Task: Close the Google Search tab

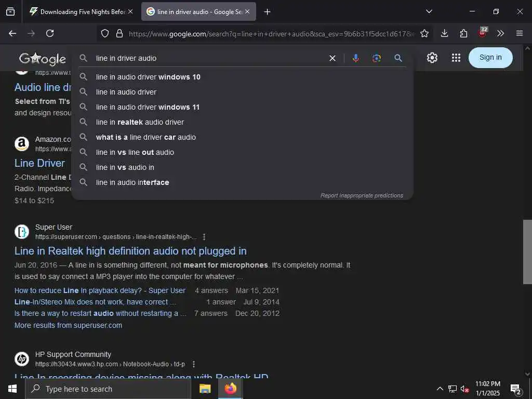Action: coord(247,11)
